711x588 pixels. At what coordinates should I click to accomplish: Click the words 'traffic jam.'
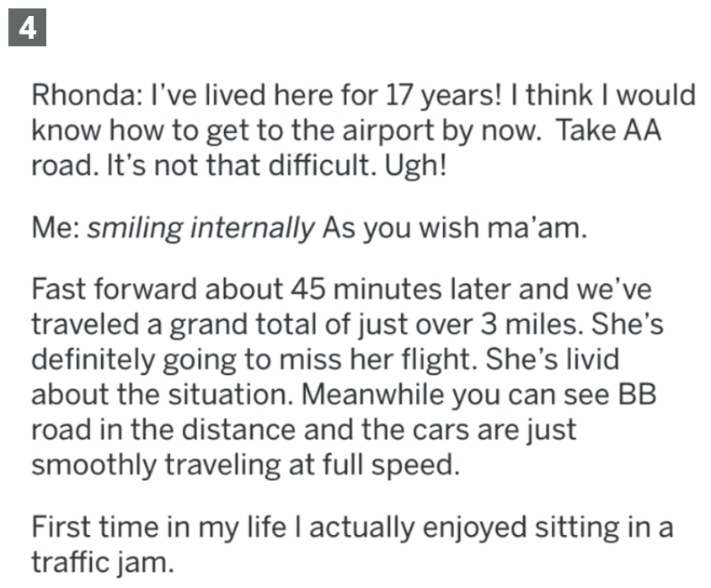pos(103,563)
